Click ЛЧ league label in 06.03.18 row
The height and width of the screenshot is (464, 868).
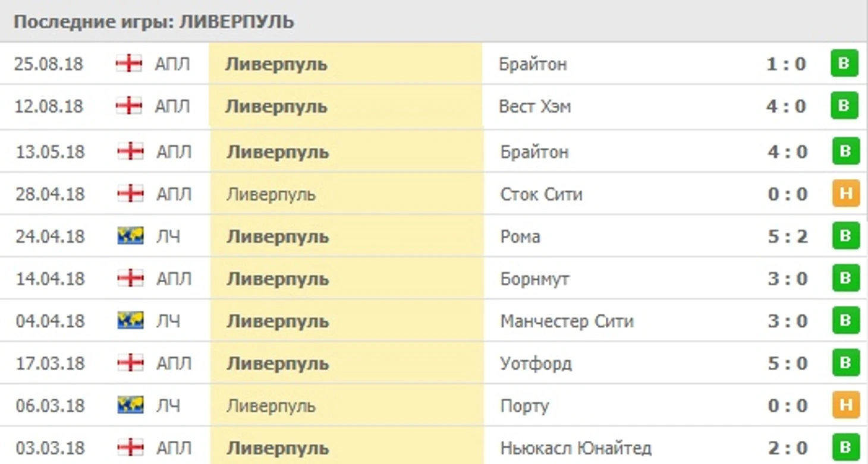[x=168, y=406]
